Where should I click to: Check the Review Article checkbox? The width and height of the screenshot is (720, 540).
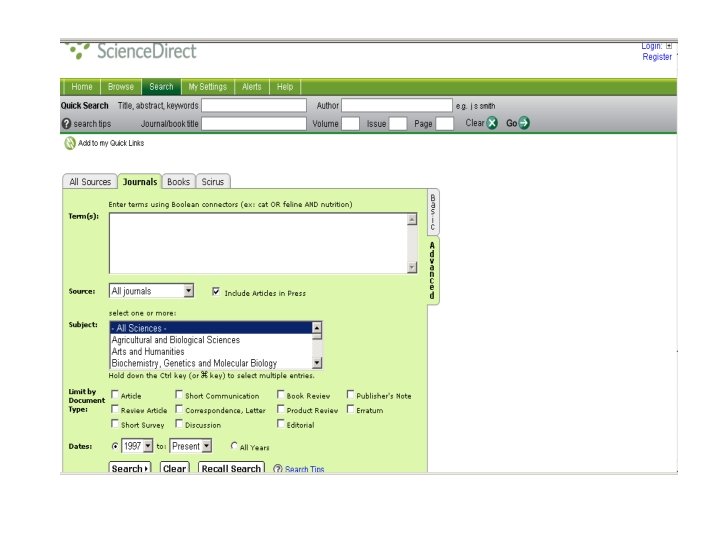[115, 409]
